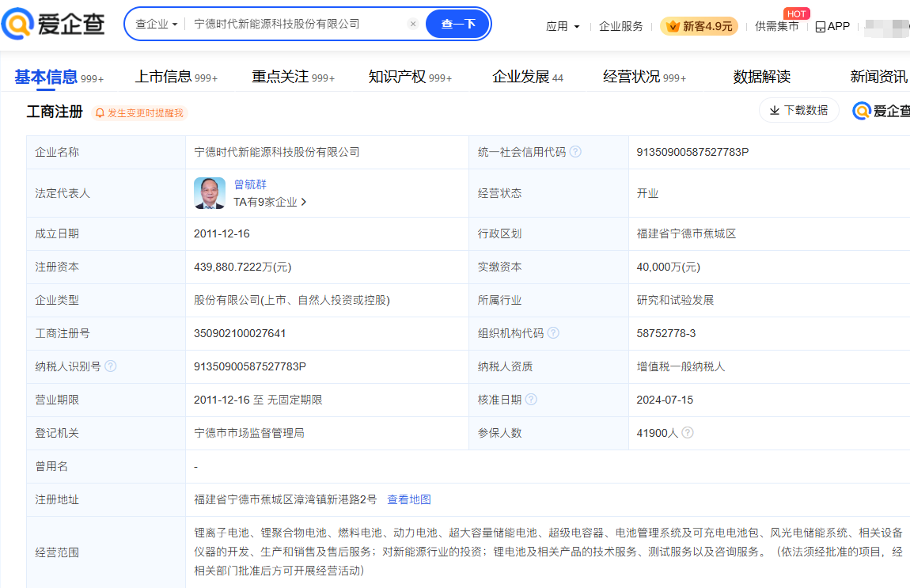Click the 下载数据 button
910x588 pixels.
[798, 110]
